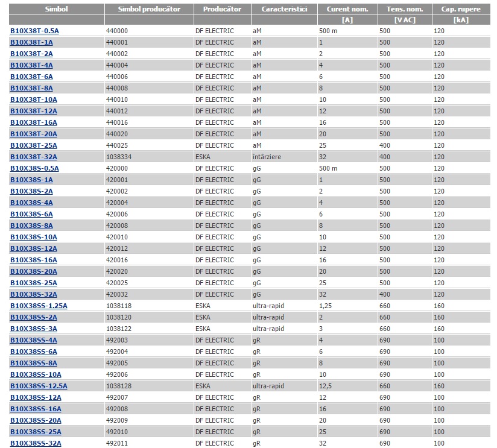Image resolution: width=497 pixels, height=448 pixels.
Task: Follow the B10X38S-2A link
Action: [x=31, y=191]
